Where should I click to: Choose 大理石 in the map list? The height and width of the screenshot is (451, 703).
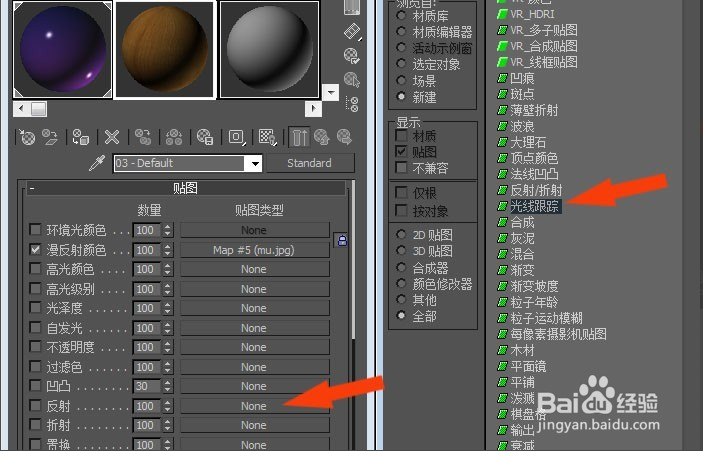(529, 142)
